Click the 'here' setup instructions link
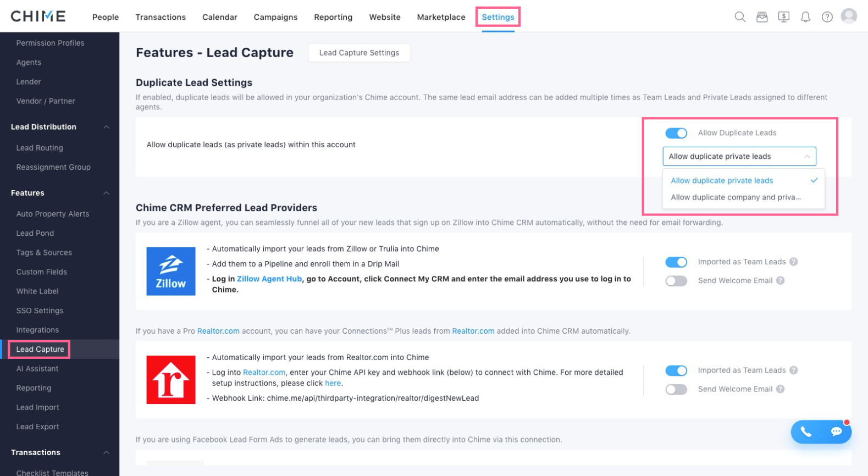This screenshot has width=868, height=476. pos(333,383)
